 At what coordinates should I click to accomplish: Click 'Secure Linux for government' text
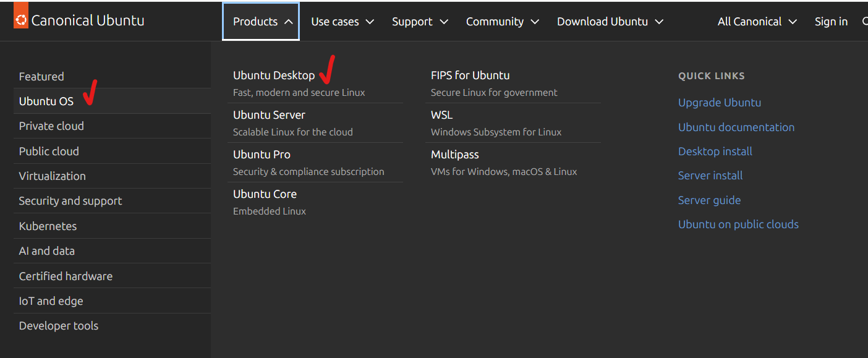coord(494,93)
